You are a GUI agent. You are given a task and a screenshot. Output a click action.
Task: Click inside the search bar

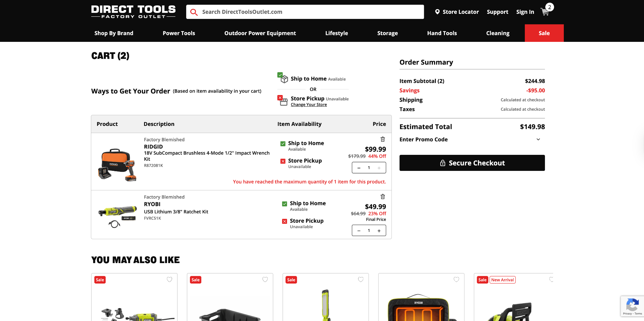click(x=283, y=12)
